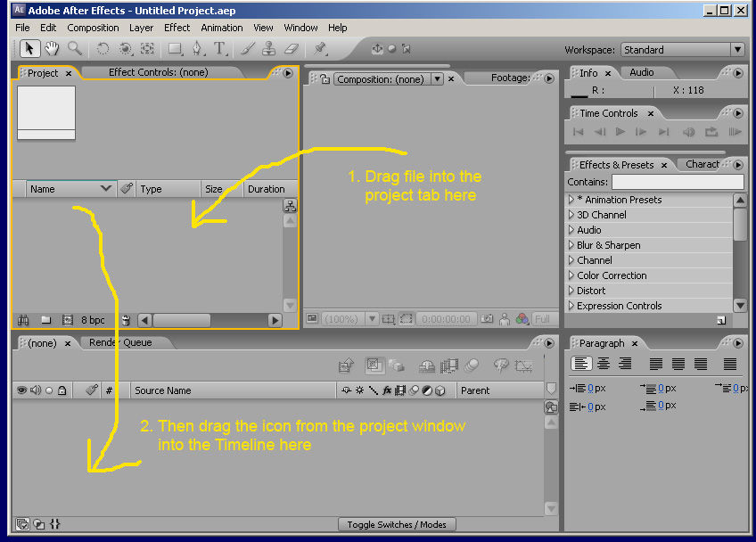Expand the Distort effects category
Image resolution: width=756 pixels, height=542 pixels.
coord(571,291)
